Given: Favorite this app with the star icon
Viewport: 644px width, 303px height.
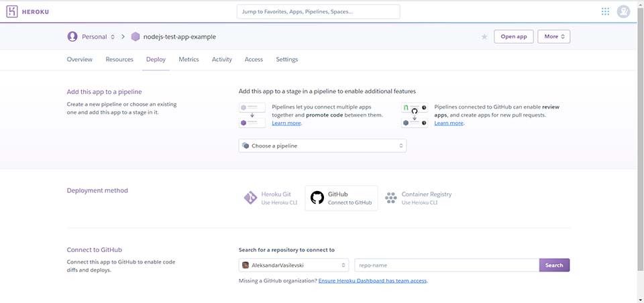Looking at the screenshot, I should coord(484,37).
